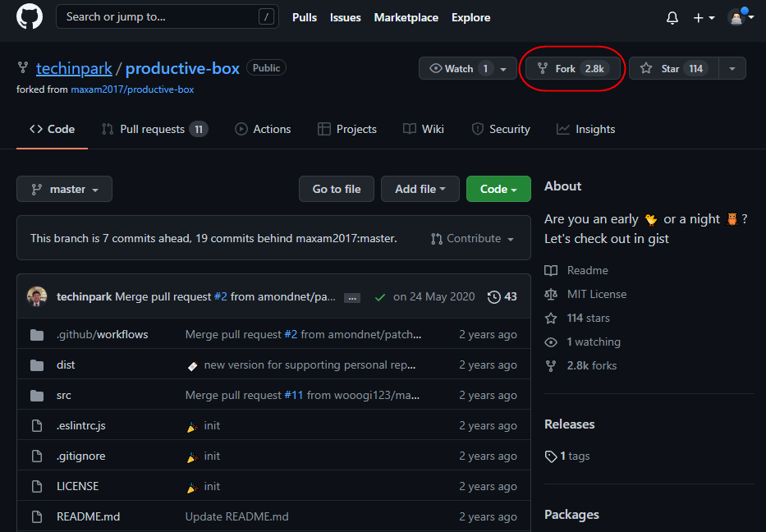Open the 114 stars link
This screenshot has width=766, height=532.
588,318
